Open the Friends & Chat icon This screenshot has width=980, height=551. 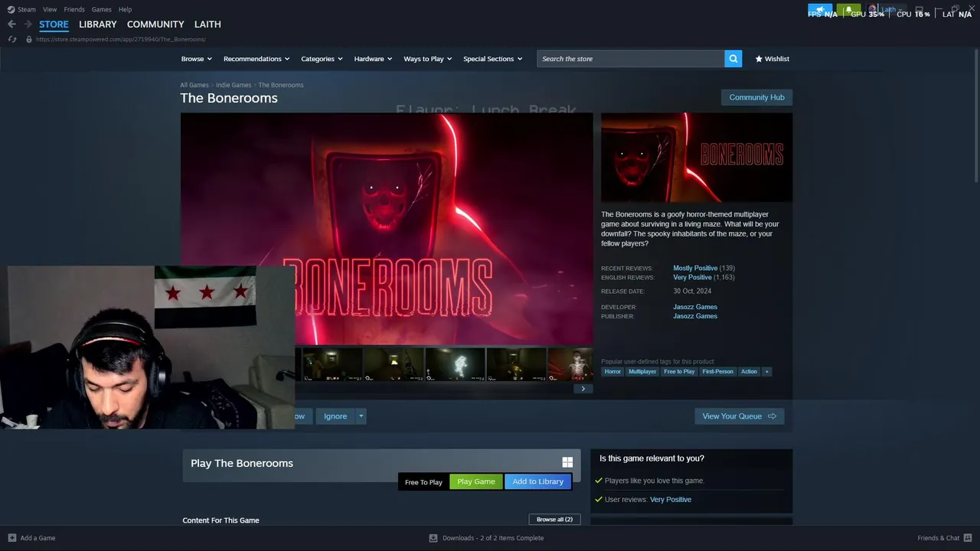click(968, 538)
